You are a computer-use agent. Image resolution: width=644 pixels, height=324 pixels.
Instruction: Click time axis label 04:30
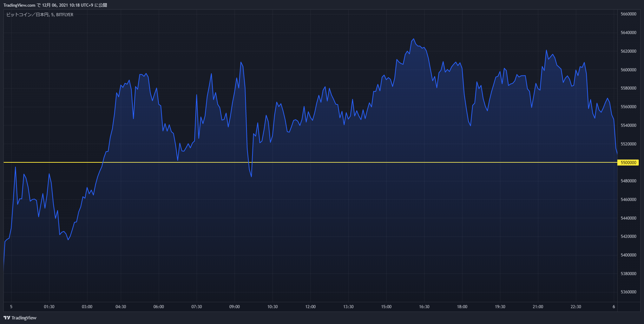(x=121, y=307)
